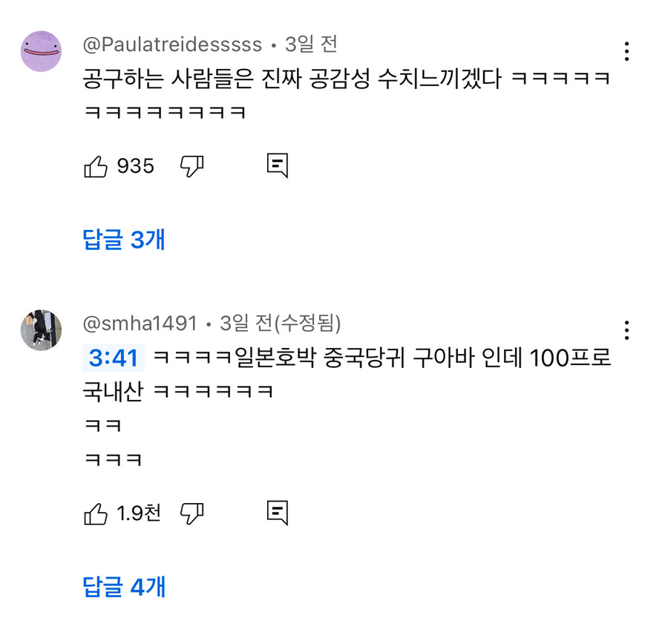This screenshot has width=668, height=644.
Task: Jump to video timestamp 3:41
Action: pyautogui.click(x=111, y=358)
